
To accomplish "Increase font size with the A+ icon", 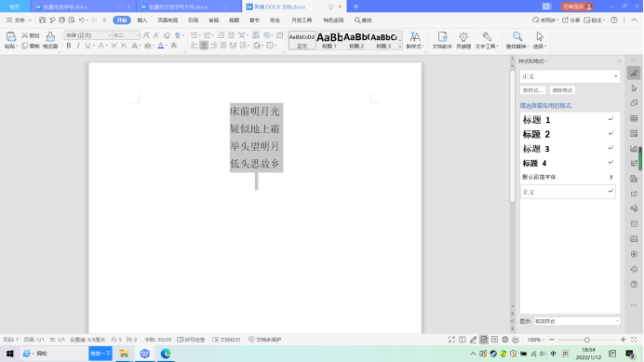I will tap(146, 35).
